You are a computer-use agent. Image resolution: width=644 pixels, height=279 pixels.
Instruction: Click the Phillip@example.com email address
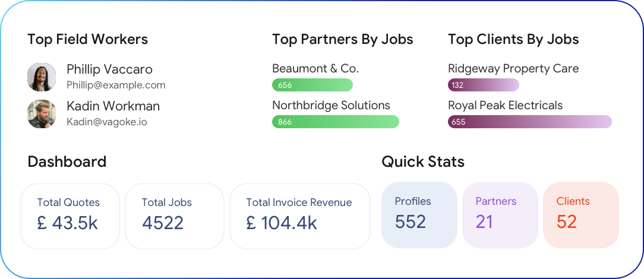(x=116, y=85)
